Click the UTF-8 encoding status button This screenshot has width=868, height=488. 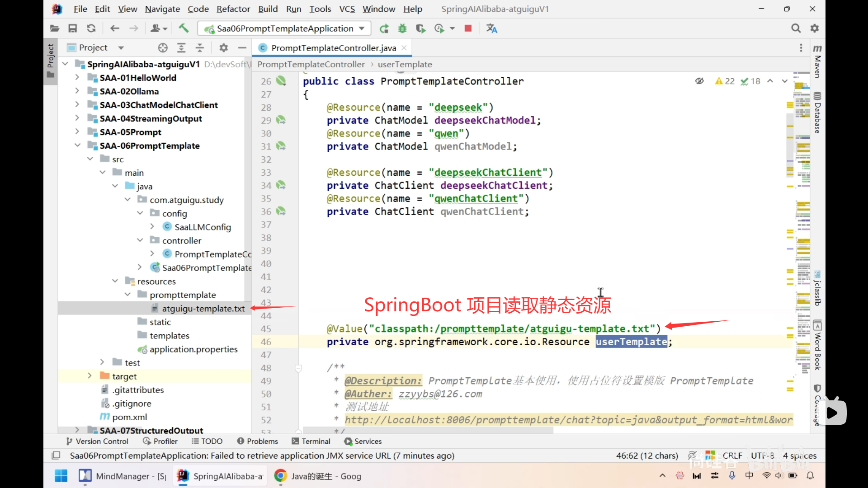(x=762, y=455)
